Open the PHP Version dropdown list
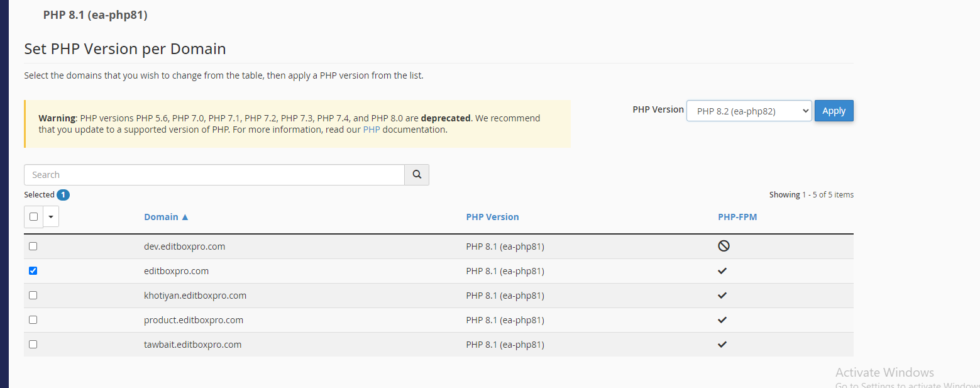980x388 pixels. (749, 111)
